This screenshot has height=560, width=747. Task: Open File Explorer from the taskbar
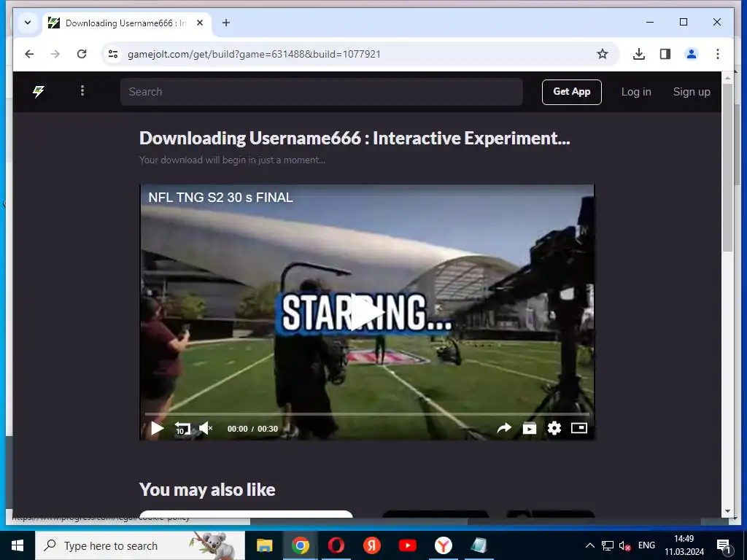[x=264, y=545]
